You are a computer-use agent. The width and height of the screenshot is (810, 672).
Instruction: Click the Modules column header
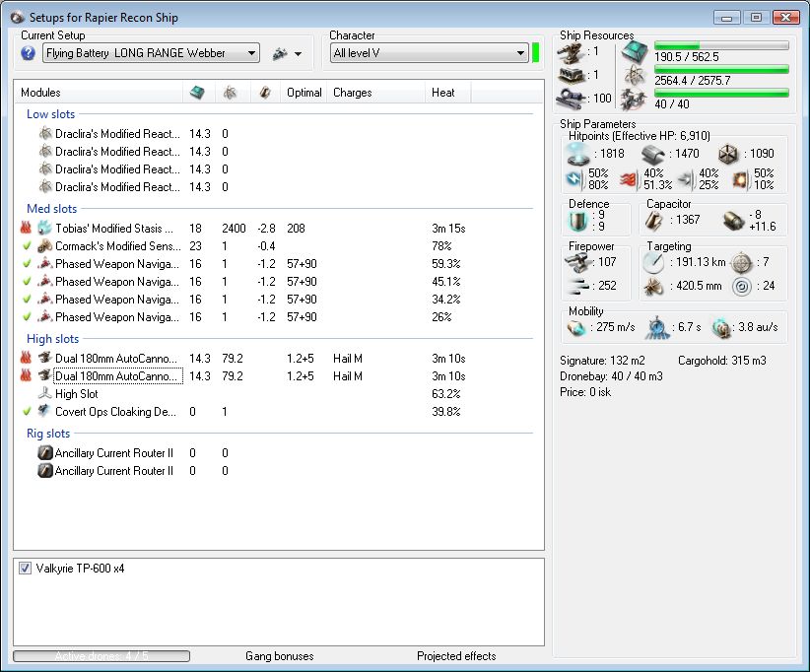(x=40, y=93)
